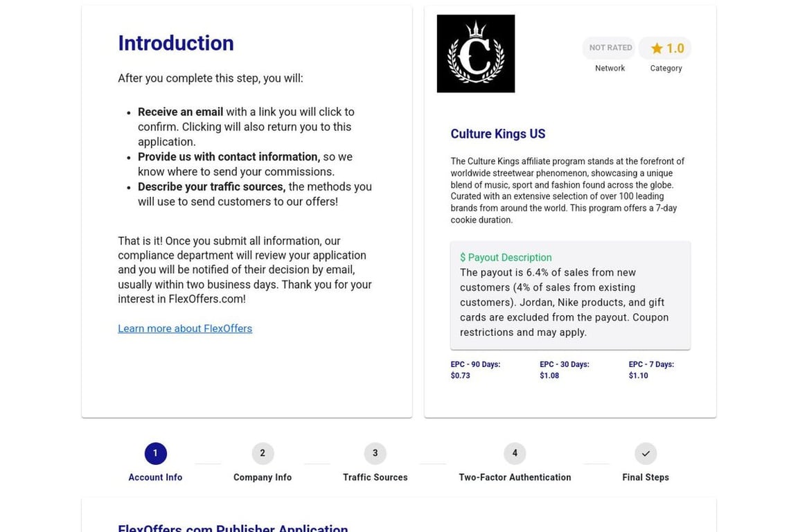Click the Company Info step label
This screenshot has width=798, height=532.
point(263,477)
